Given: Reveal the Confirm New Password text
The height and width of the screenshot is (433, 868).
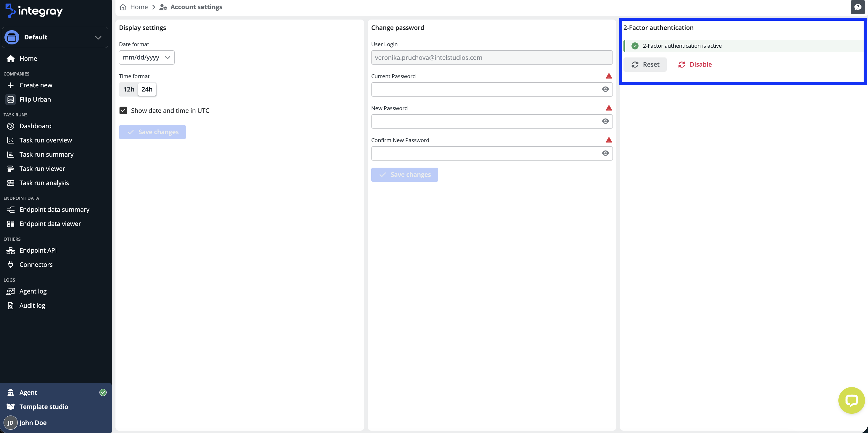Looking at the screenshot, I should coord(605,153).
